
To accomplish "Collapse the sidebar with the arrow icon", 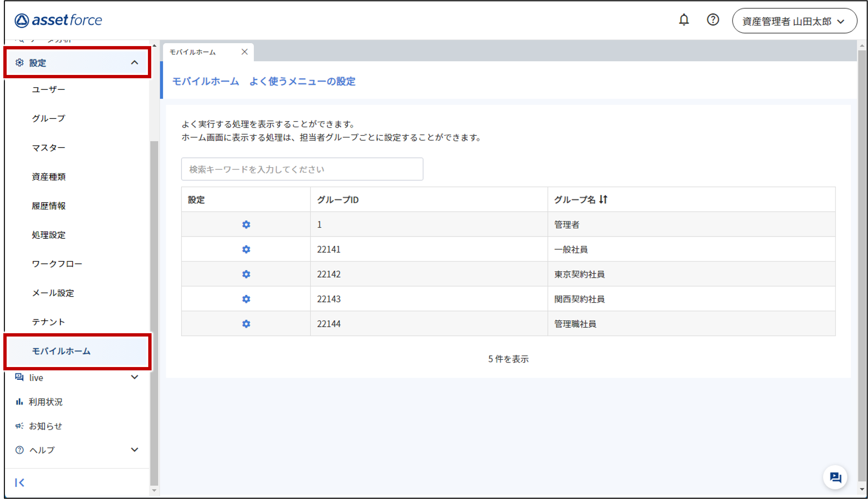I will click(x=20, y=482).
